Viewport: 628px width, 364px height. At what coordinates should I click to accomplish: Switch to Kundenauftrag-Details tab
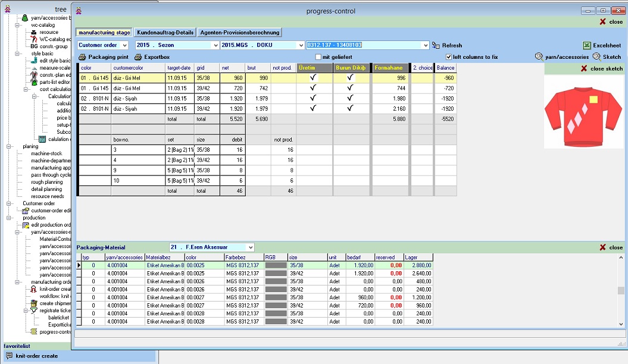pyautogui.click(x=164, y=32)
